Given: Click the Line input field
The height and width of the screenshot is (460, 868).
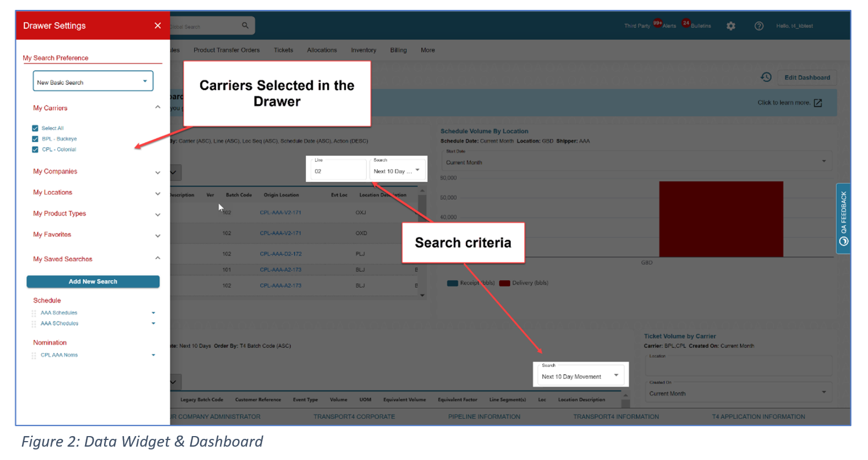Looking at the screenshot, I should (x=337, y=171).
